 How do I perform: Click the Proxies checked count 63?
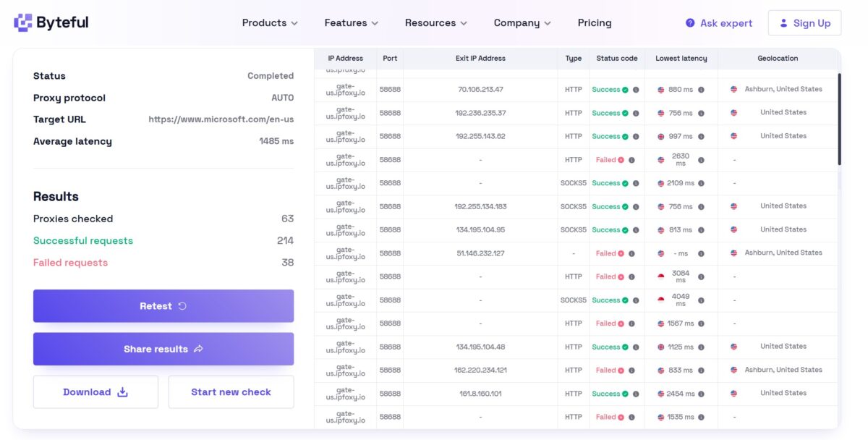pyautogui.click(x=288, y=219)
